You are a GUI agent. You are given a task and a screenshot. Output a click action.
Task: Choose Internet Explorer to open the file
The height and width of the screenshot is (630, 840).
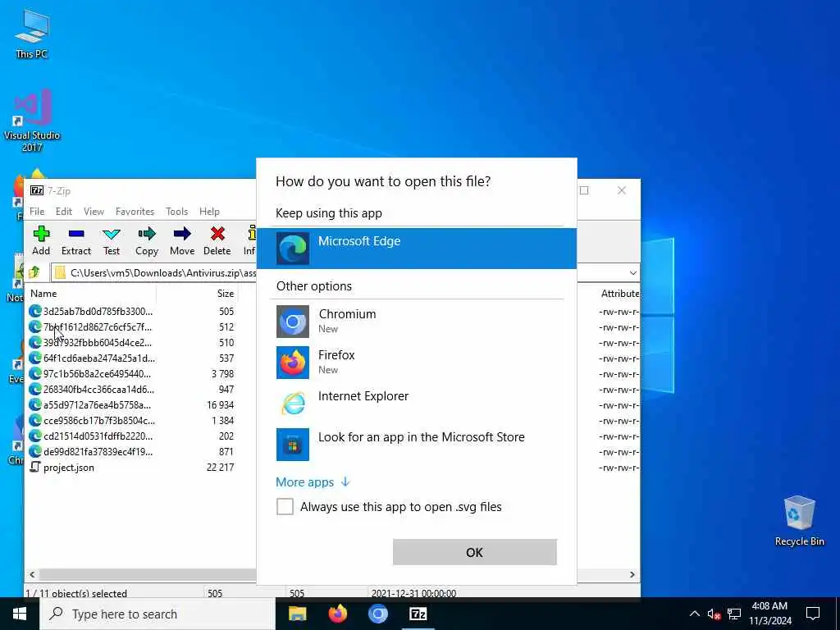417,404
